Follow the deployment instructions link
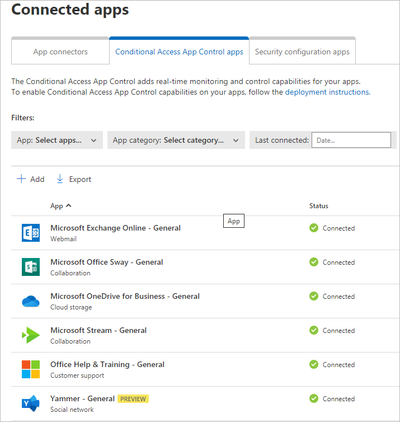This screenshot has height=422, width=400. [x=327, y=92]
